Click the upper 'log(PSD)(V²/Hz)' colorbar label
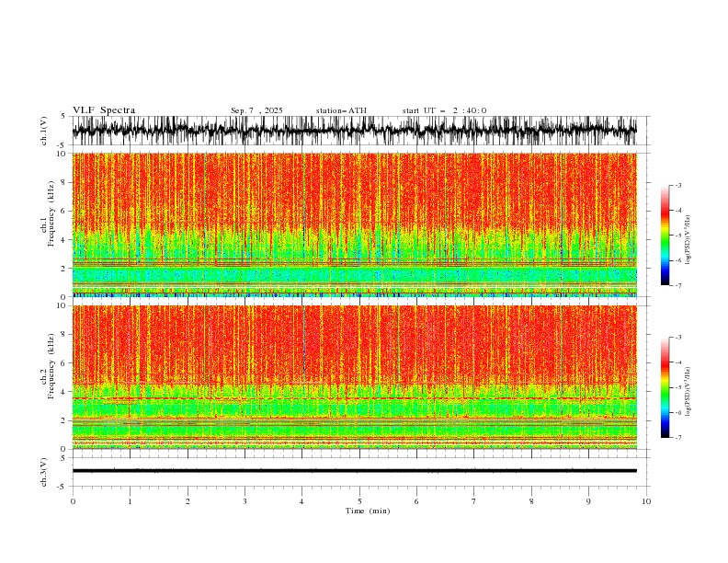This screenshot has width=728, height=563. pos(688,240)
